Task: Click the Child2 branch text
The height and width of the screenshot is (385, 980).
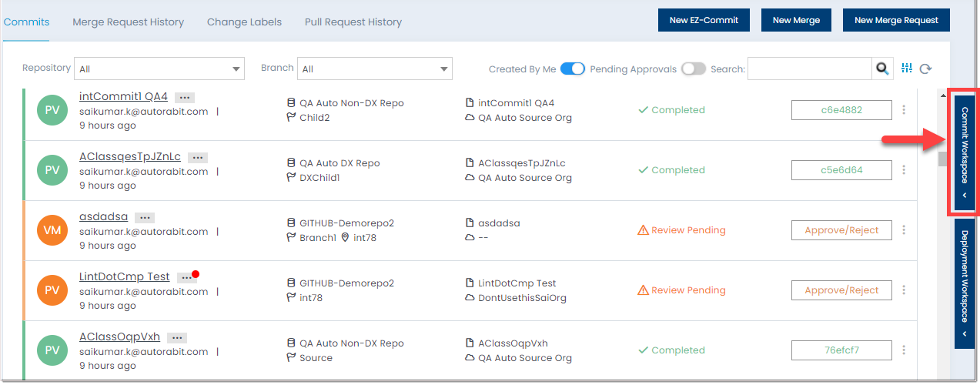Action: click(315, 118)
